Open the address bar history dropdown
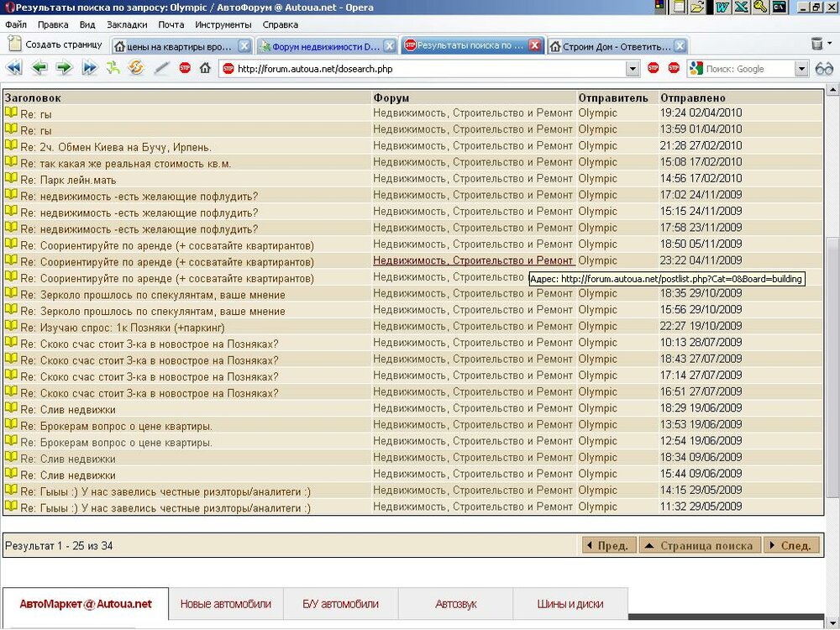The width and height of the screenshot is (840, 630). (633, 69)
